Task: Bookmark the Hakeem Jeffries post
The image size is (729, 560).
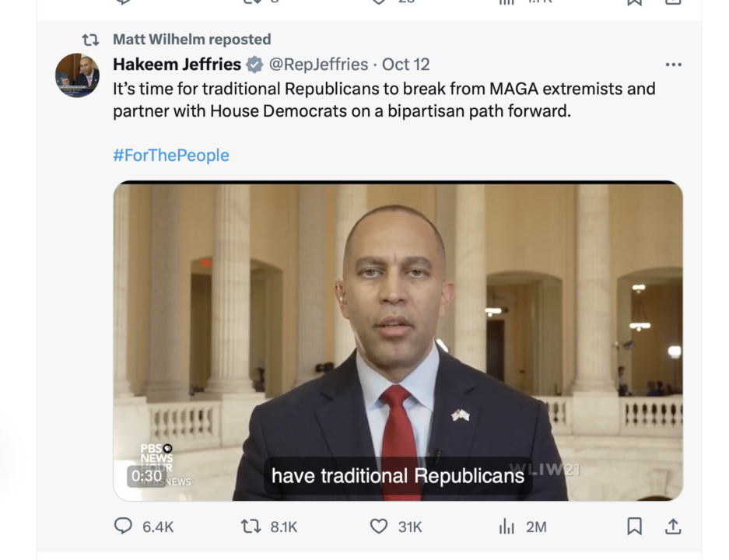Action: (x=635, y=527)
